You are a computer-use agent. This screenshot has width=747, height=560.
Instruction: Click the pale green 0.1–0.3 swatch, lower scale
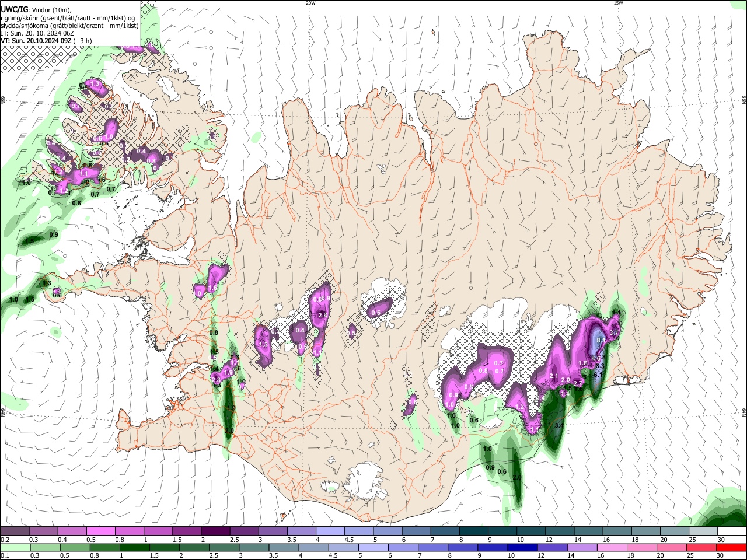pyautogui.click(x=15, y=547)
